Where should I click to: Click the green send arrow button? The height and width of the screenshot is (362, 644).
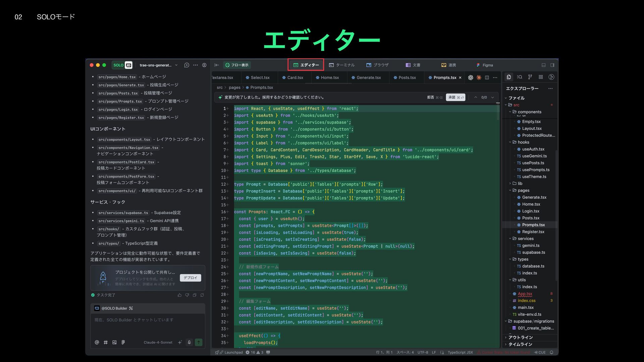(199, 342)
